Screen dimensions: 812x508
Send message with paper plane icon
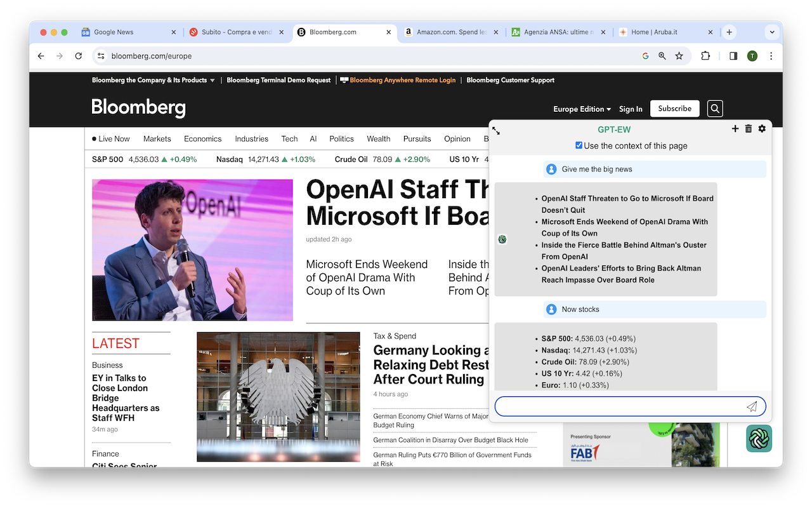click(x=752, y=406)
